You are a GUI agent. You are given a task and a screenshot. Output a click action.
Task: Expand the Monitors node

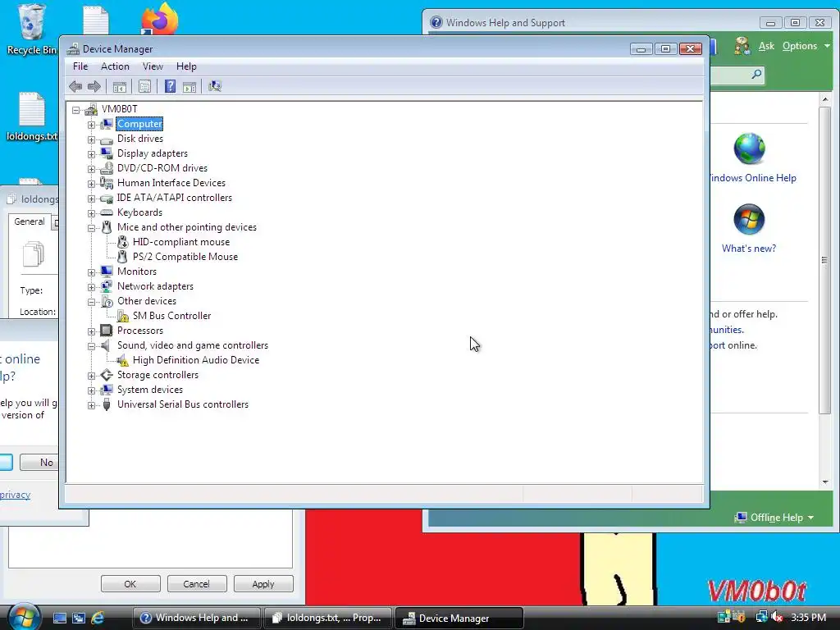coord(91,272)
